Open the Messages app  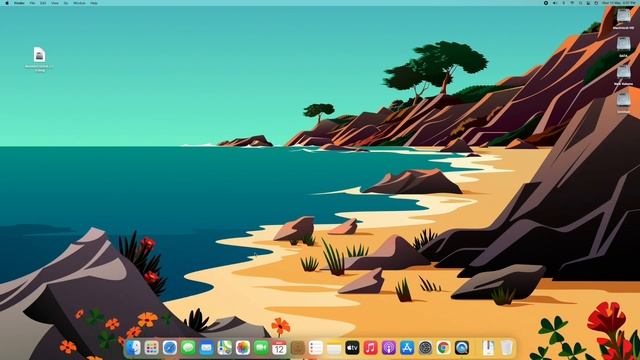tap(188, 348)
